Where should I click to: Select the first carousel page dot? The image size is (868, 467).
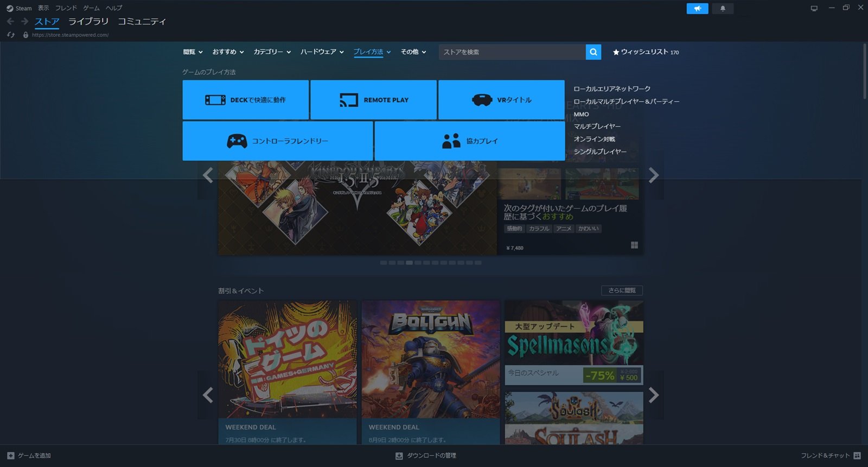pyautogui.click(x=384, y=263)
